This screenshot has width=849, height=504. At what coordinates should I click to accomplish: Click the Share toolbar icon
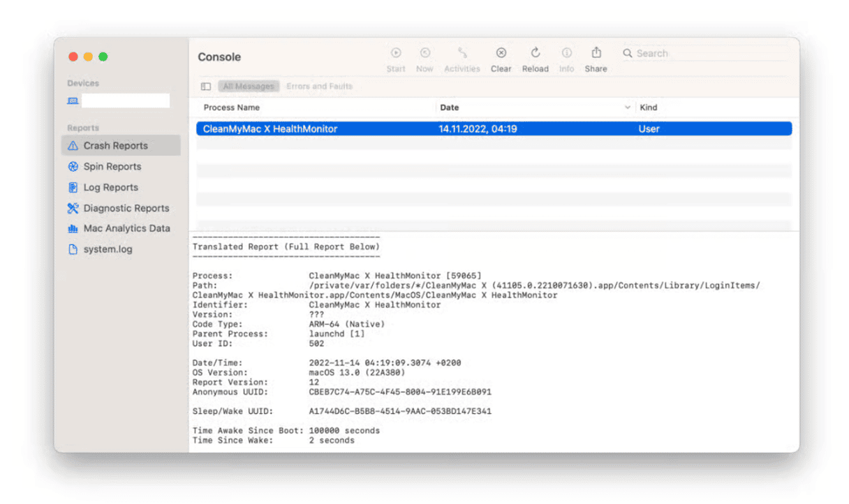click(596, 53)
